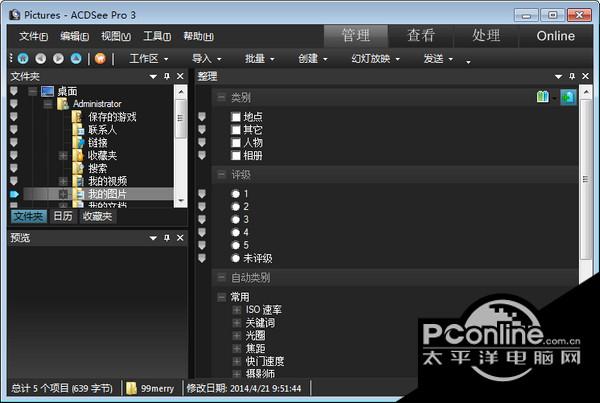Select rating 1 radio button
Image resolution: width=600 pixels, height=403 pixels.
point(236,194)
